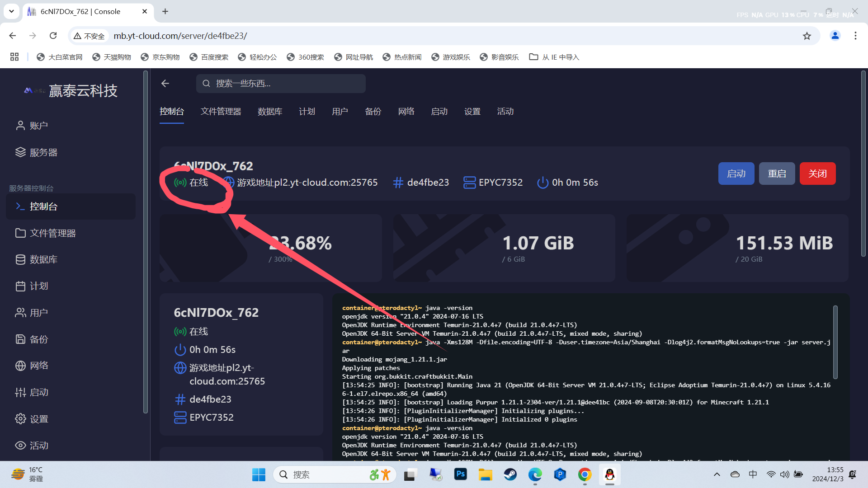Open 天猫购物 bookmark
Image resolution: width=868 pixels, height=488 pixels.
(x=111, y=57)
